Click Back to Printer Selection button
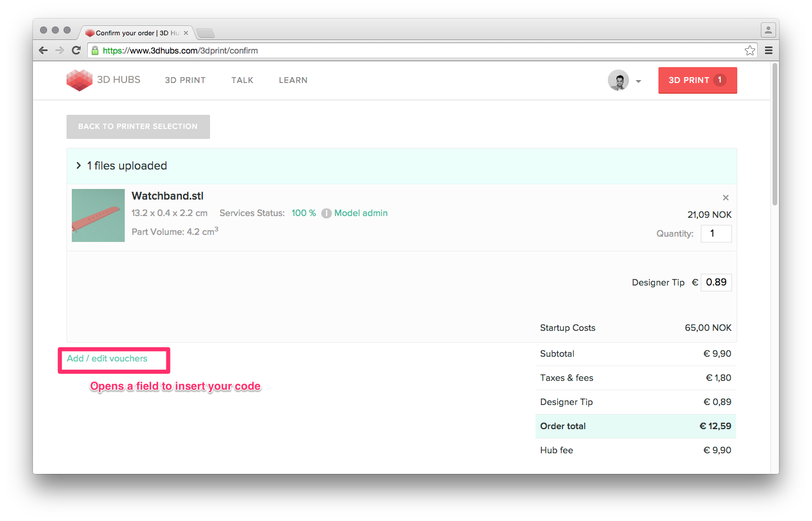 (138, 127)
